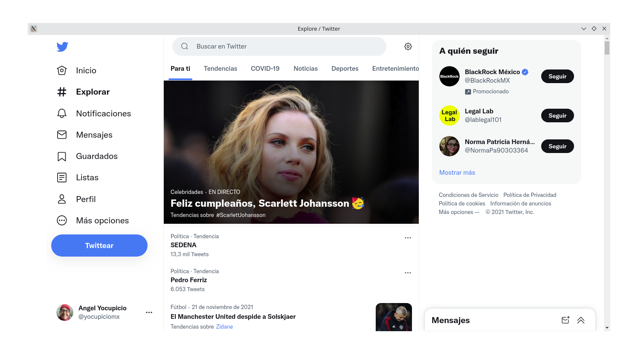The height and width of the screenshot is (364, 638).
Task: Open the Manchester United story thumbnail
Action: (x=394, y=317)
